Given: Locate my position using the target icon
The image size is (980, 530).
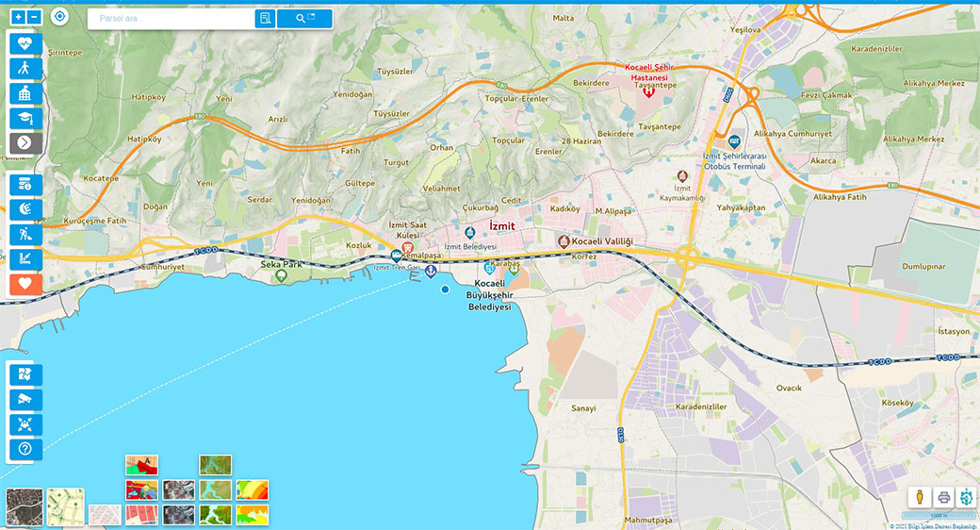Looking at the screenshot, I should (59, 17).
